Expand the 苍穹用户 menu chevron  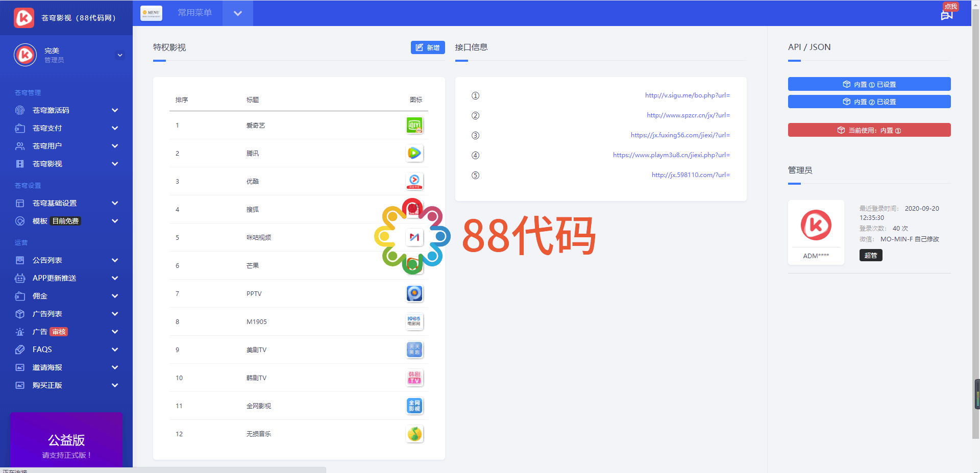pyautogui.click(x=115, y=146)
